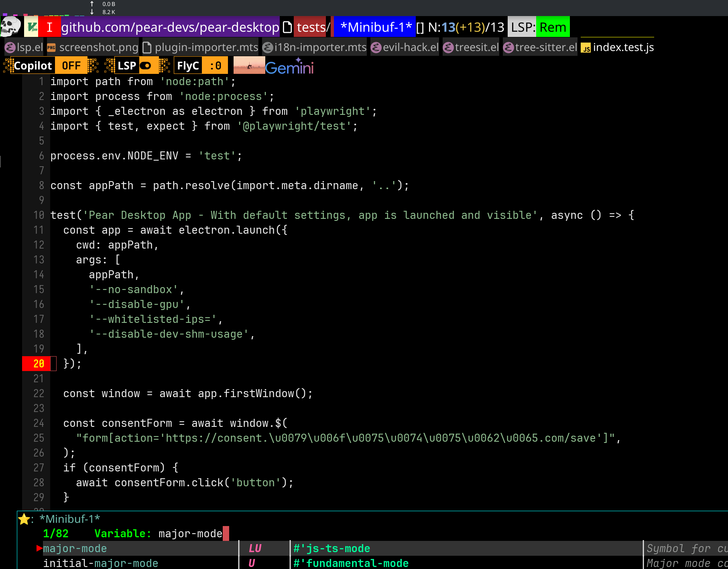Click the FlyC error count indicator

215,65
